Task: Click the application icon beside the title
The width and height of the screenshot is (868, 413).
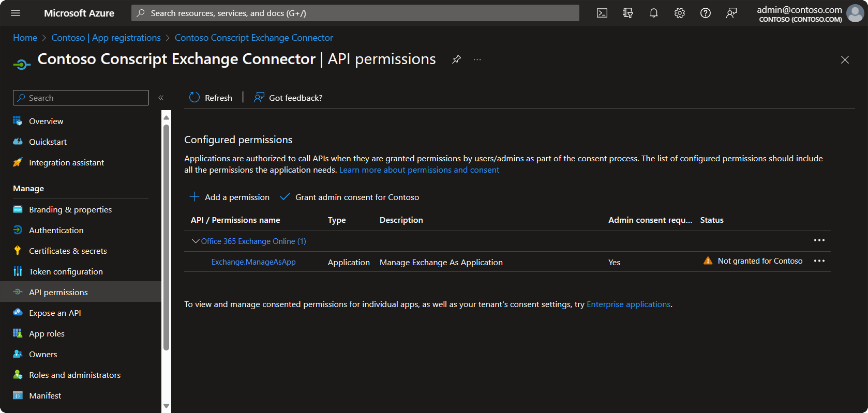Action: tap(21, 65)
